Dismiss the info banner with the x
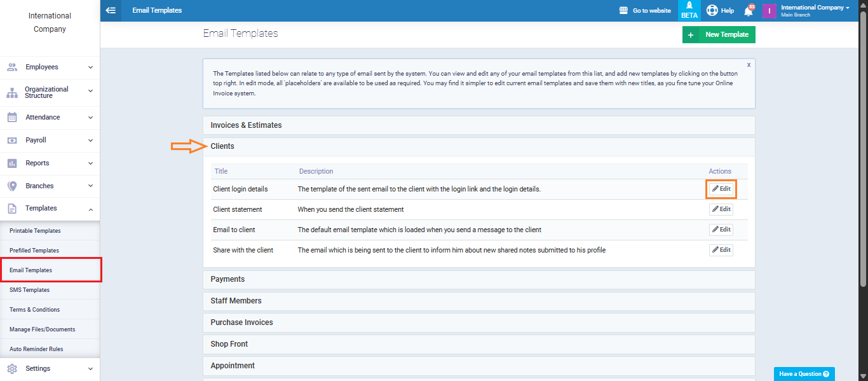 click(x=749, y=65)
